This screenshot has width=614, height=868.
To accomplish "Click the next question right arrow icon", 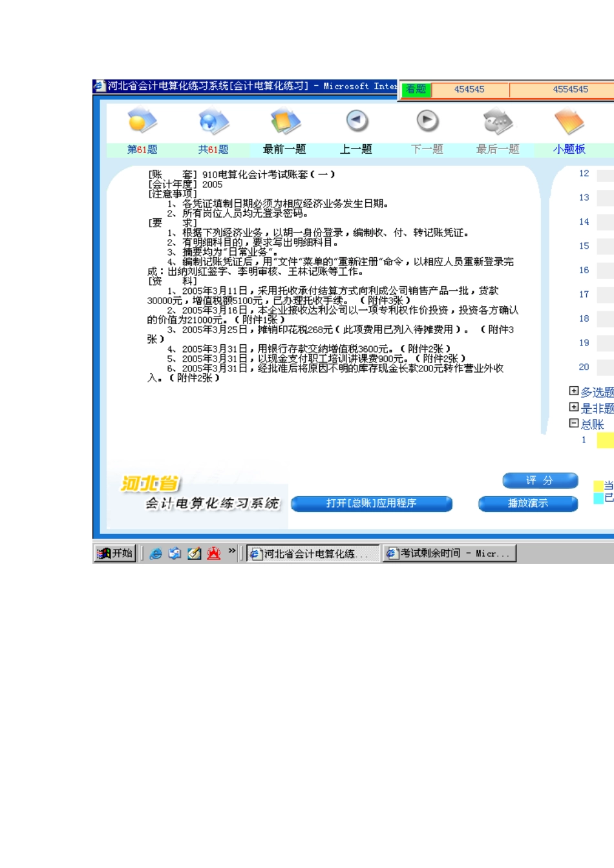I will tap(427, 121).
